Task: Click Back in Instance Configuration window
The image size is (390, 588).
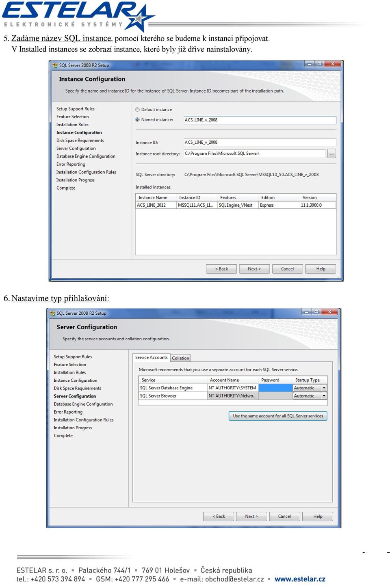Action: pos(221,269)
